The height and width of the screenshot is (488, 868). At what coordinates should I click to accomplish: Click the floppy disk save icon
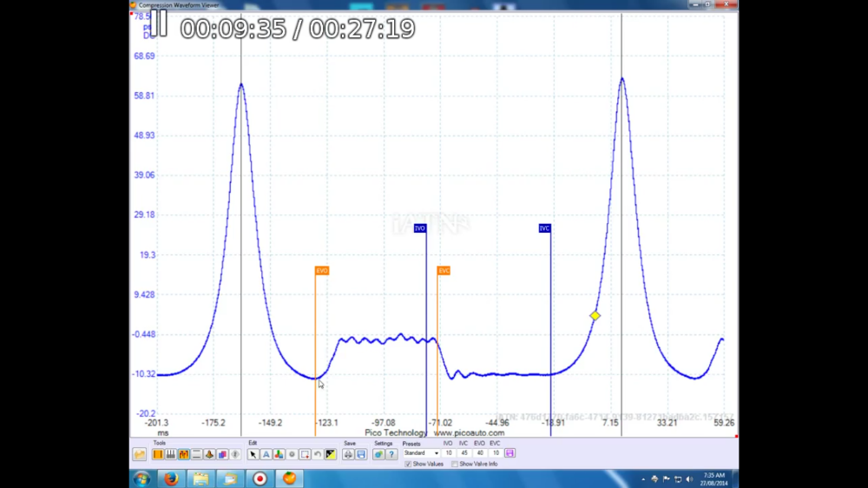361,454
